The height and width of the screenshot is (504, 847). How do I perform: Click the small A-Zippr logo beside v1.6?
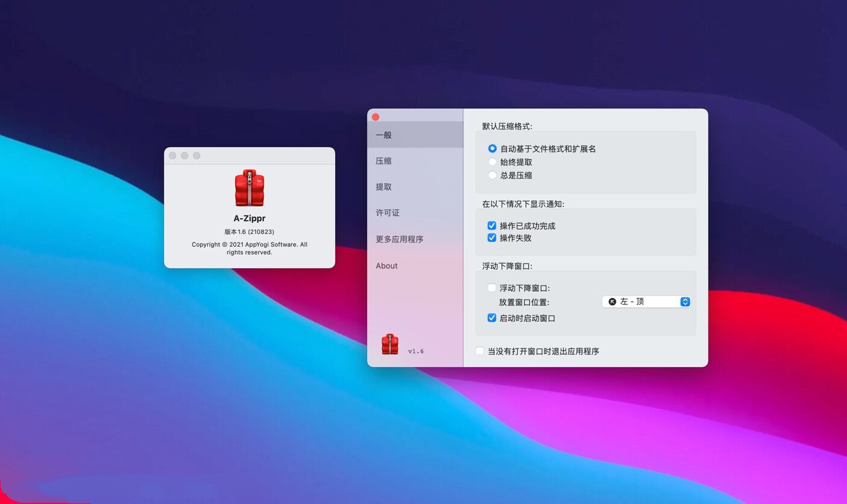click(390, 344)
